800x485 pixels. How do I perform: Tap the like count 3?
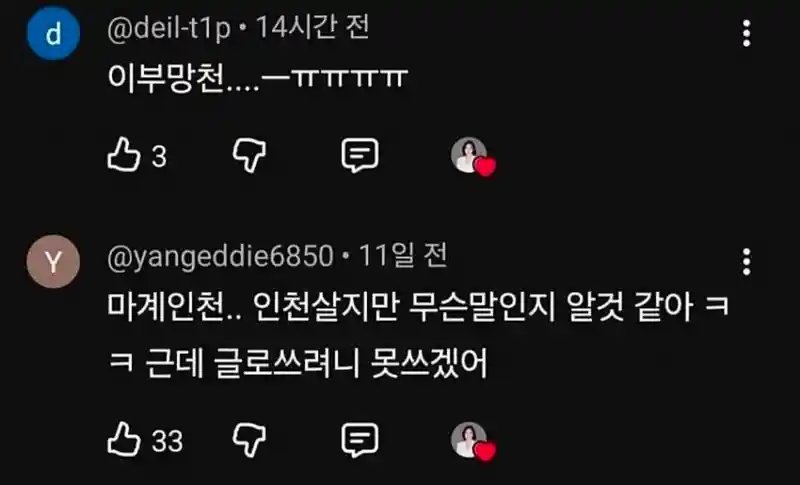tap(159, 157)
